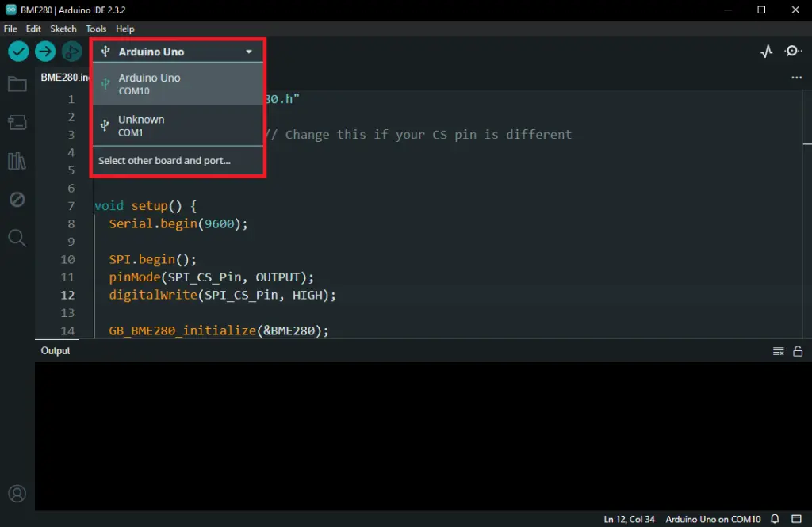Click the Verify sketch checkmark button
Image resolution: width=812 pixels, height=527 pixels.
(x=18, y=52)
